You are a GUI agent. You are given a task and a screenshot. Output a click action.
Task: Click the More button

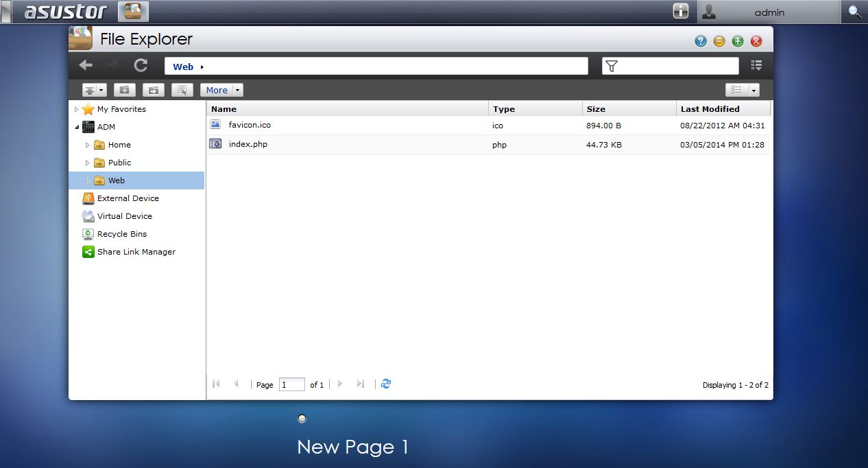pyautogui.click(x=217, y=90)
